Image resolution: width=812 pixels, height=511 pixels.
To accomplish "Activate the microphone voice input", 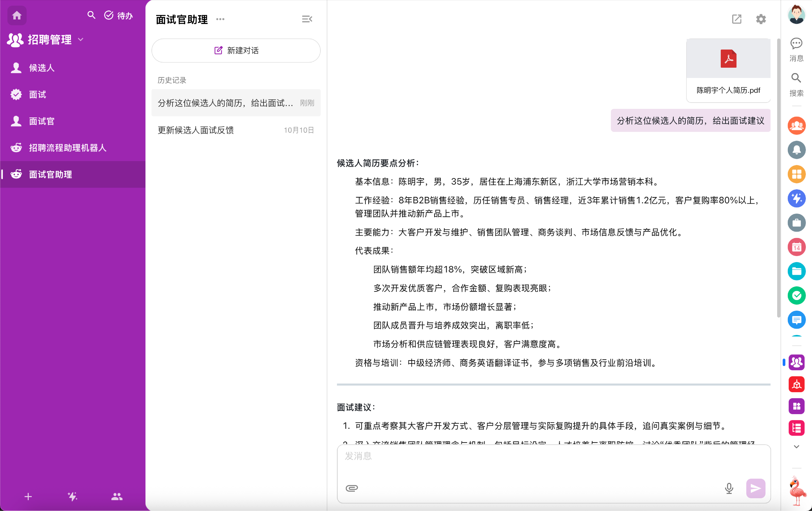I will point(729,488).
